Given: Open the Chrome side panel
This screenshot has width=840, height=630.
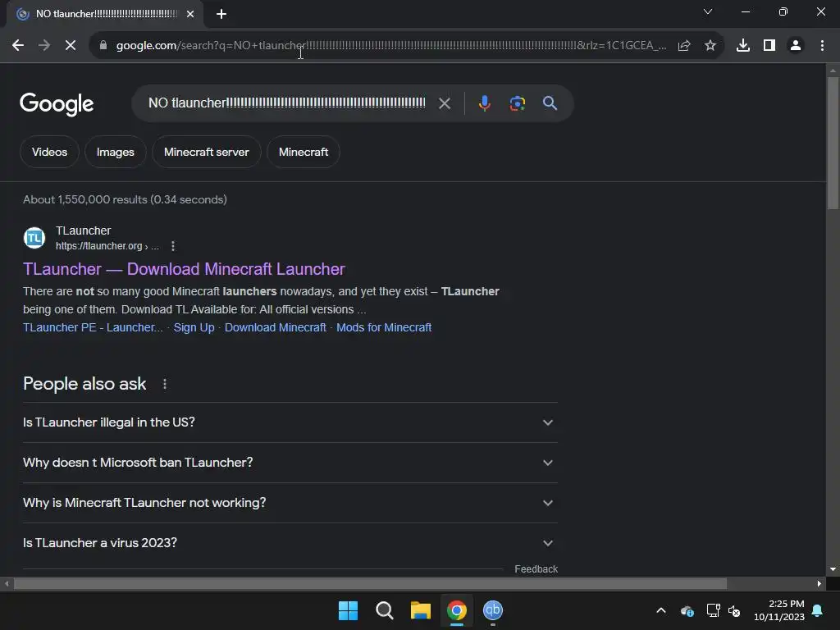Looking at the screenshot, I should (x=769, y=46).
